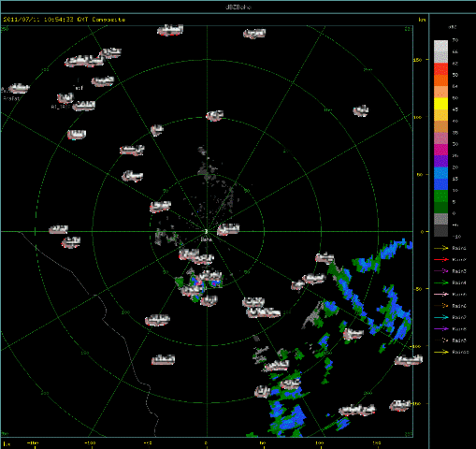Click the km unit label above the vertical axis
The image size is (476, 449).
(422, 20)
